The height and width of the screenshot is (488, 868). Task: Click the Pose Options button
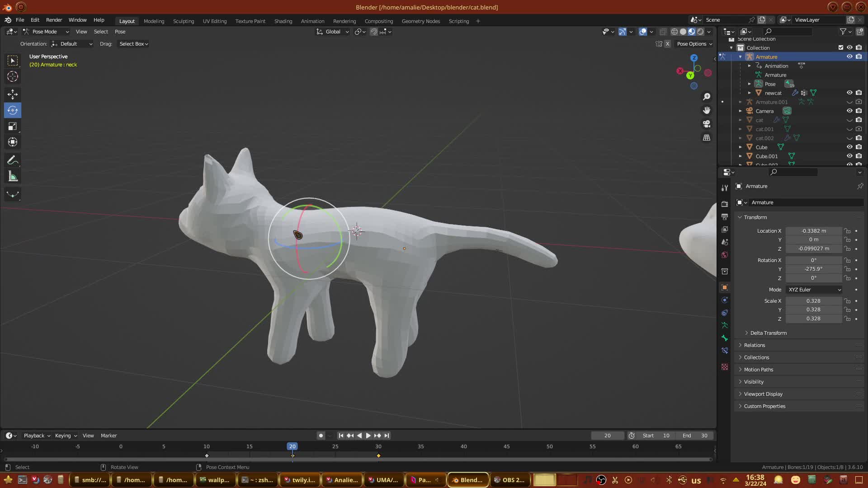(x=694, y=44)
